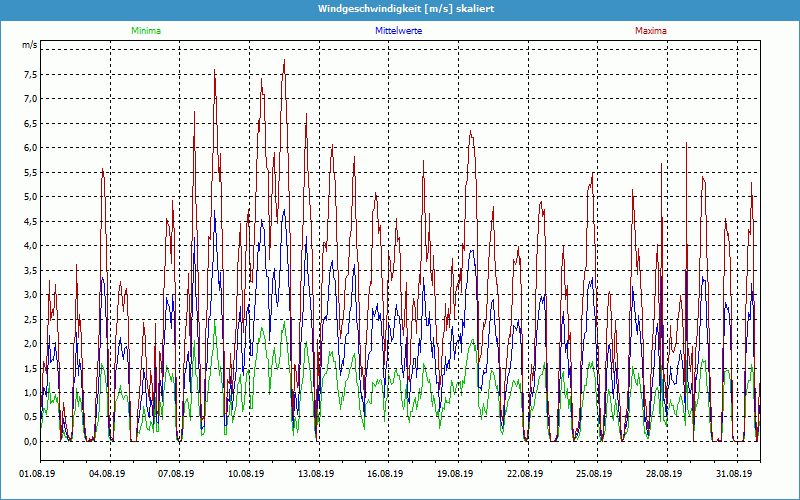The image size is (800, 500).
Task: Pick the 16.08.19 date label
Action: (384, 475)
